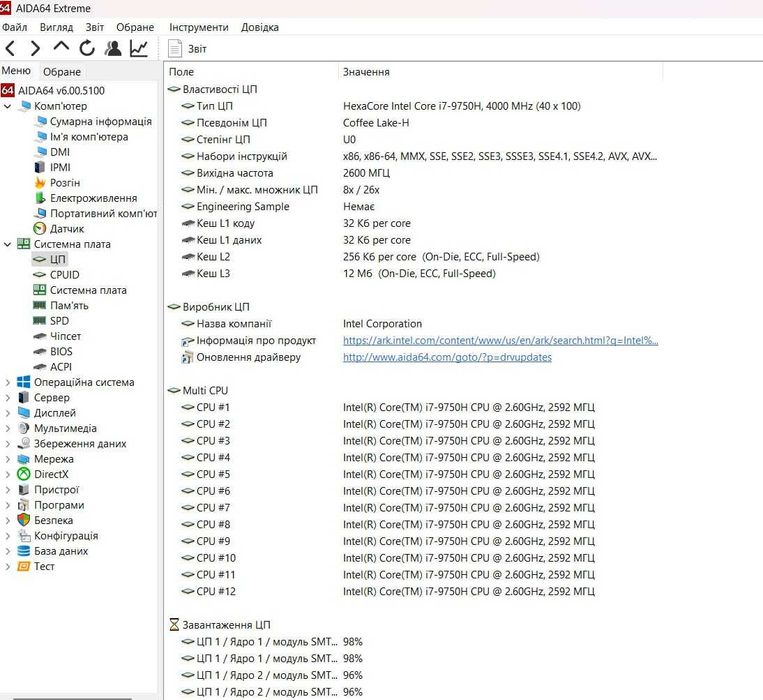Click the Мережа network icon
This screenshot has height=700, width=763.
coord(23,459)
